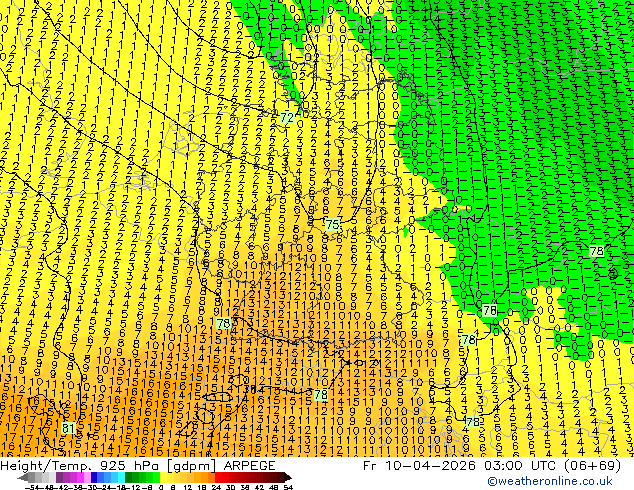This screenshot has height=490, width=634.
Task: Pick the dark green -12 legend swatch
Action: click(128, 477)
